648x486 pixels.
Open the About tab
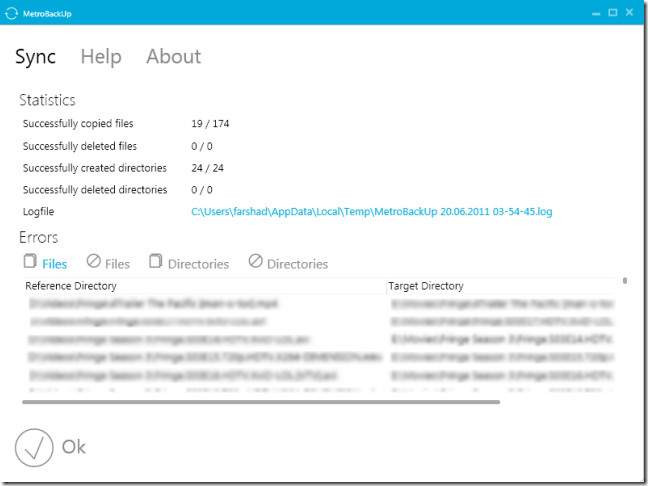tap(174, 56)
